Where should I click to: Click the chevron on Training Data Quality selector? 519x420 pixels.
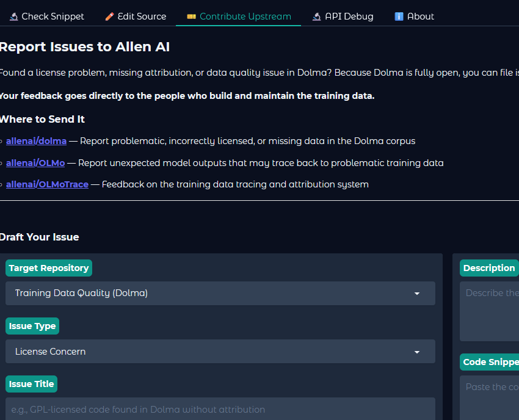417,293
